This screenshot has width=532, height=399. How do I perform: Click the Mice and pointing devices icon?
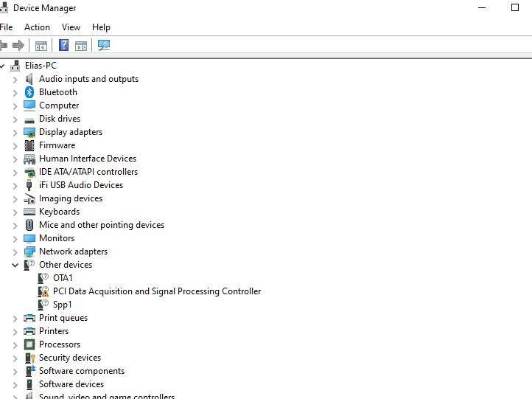point(29,225)
